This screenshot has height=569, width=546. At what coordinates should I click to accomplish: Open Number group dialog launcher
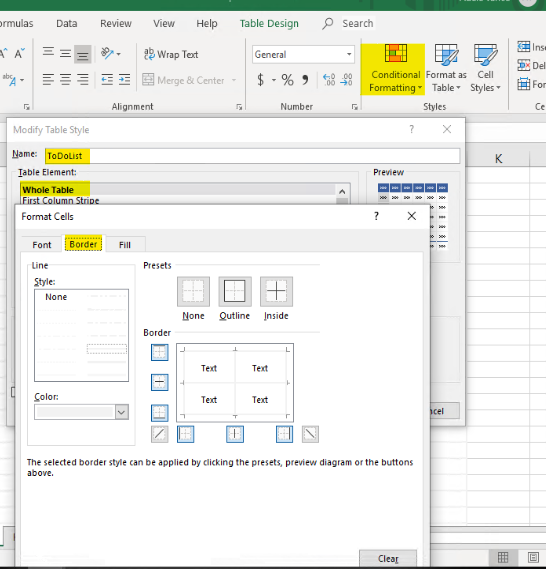coord(354,107)
